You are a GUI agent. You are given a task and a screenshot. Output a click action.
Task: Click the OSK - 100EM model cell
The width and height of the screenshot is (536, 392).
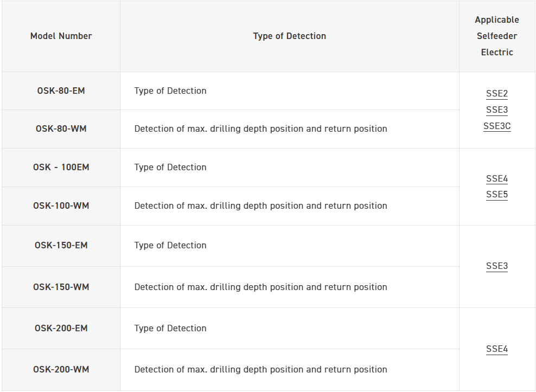point(61,168)
